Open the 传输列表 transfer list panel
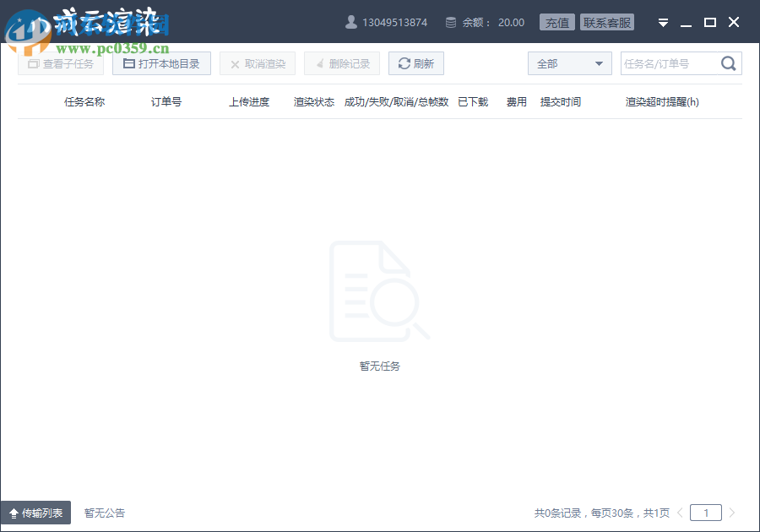Viewport: 760px width, 532px height. point(37,512)
